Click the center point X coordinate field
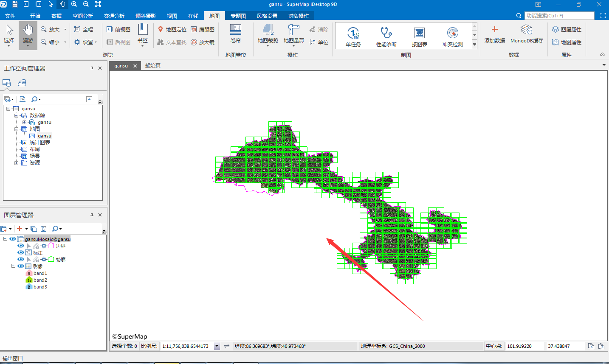This screenshot has width=609, height=364. point(524,346)
